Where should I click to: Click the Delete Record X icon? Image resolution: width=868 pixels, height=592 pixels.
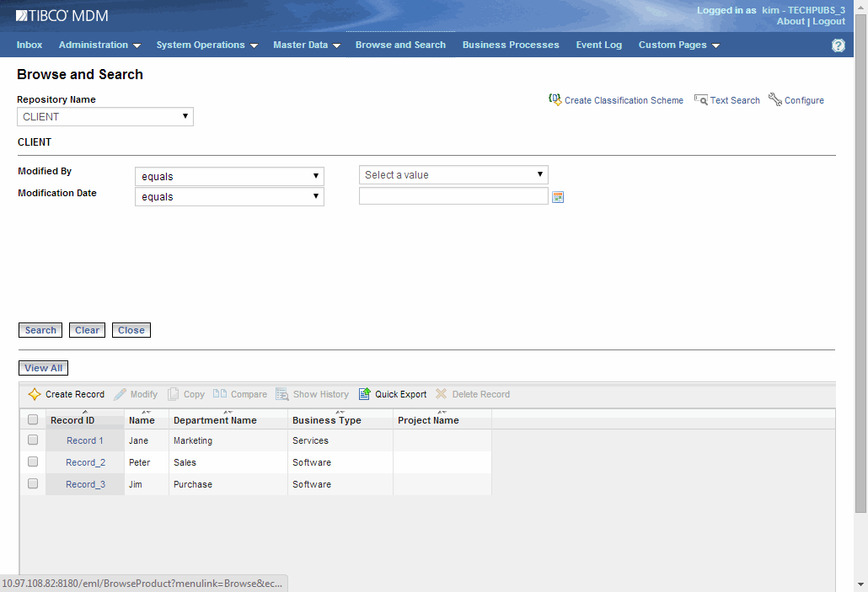(x=441, y=394)
